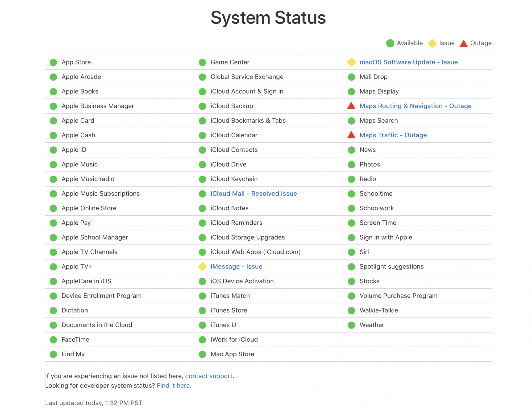Click the yellow issue diamond beside iMessage
The height and width of the screenshot is (416, 532).
202,267
